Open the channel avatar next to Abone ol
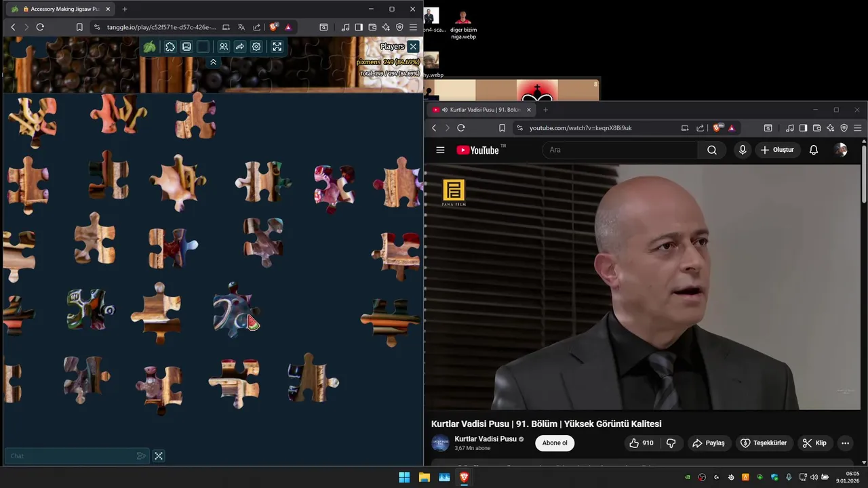This screenshot has width=868, height=488. click(x=441, y=443)
